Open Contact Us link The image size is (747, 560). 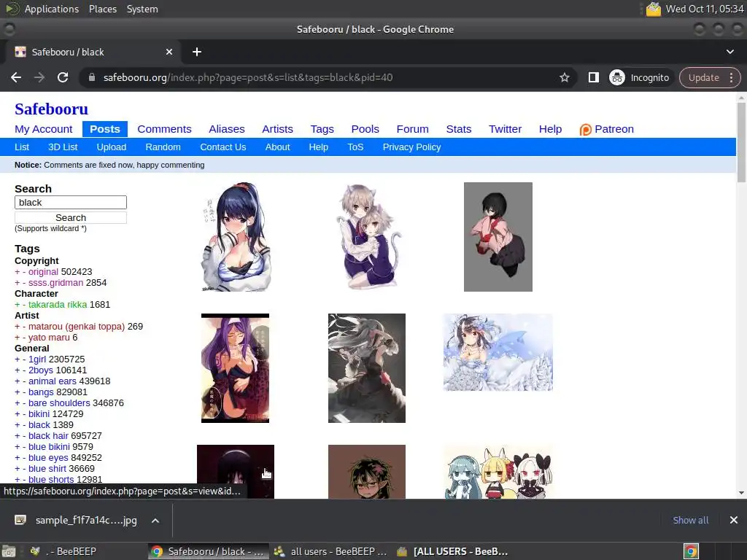(x=223, y=147)
